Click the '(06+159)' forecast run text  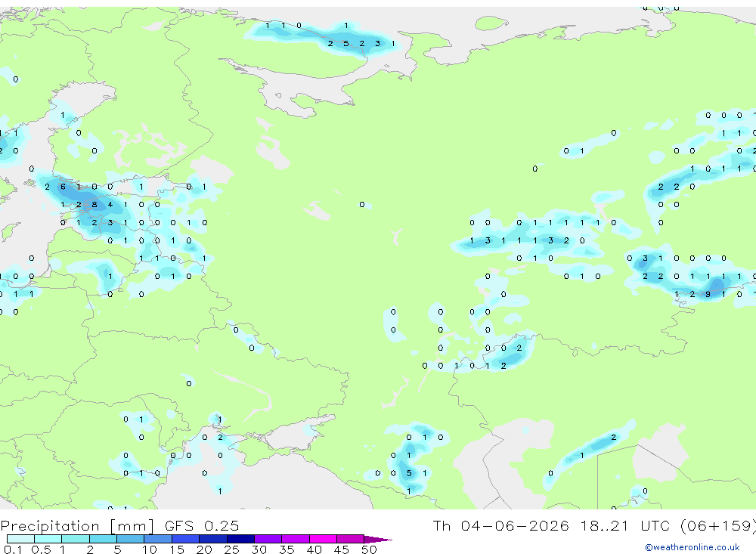click(x=718, y=525)
